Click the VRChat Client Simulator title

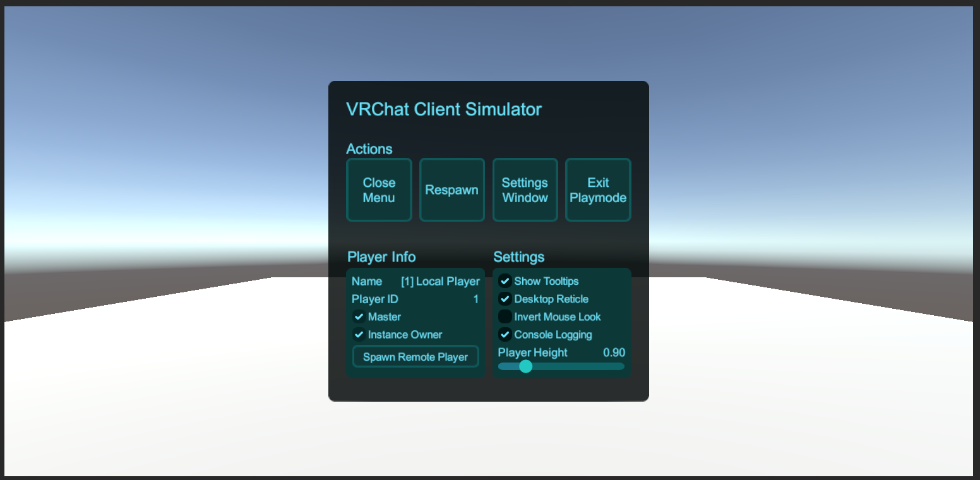pos(444,109)
